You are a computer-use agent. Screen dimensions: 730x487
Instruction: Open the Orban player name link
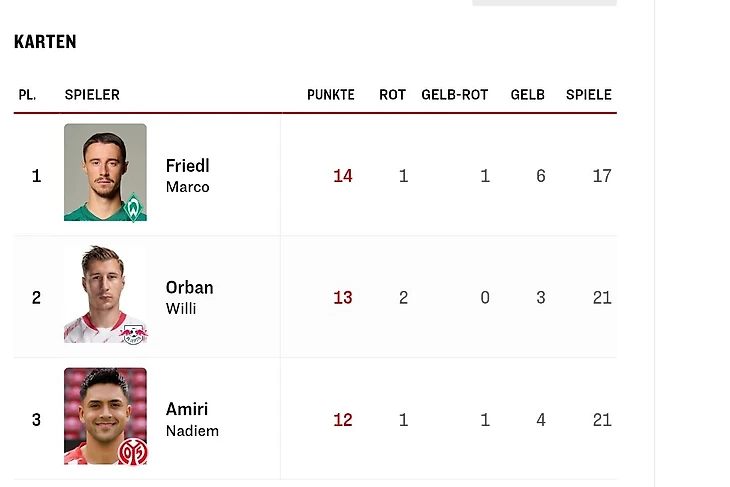pyautogui.click(x=189, y=288)
